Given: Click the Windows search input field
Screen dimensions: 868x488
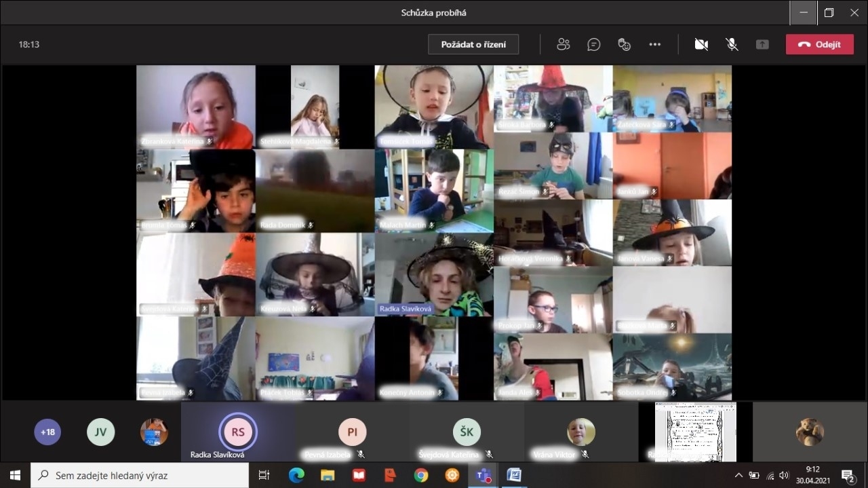Looking at the screenshot, I should point(140,475).
